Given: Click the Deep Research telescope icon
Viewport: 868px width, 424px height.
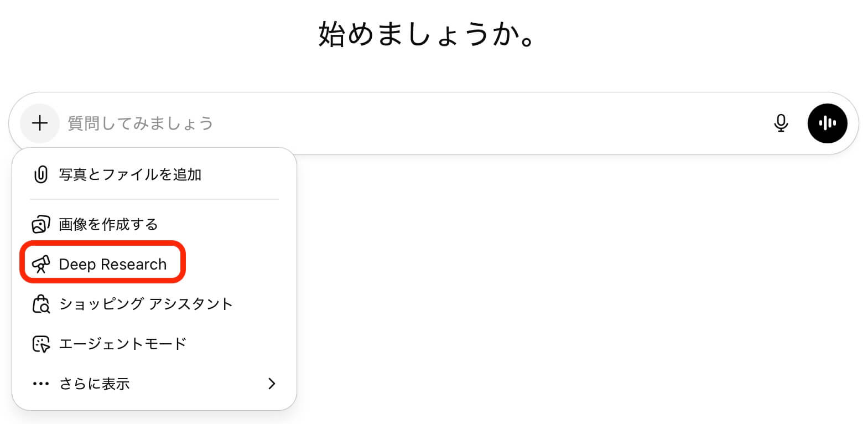Looking at the screenshot, I should (41, 265).
